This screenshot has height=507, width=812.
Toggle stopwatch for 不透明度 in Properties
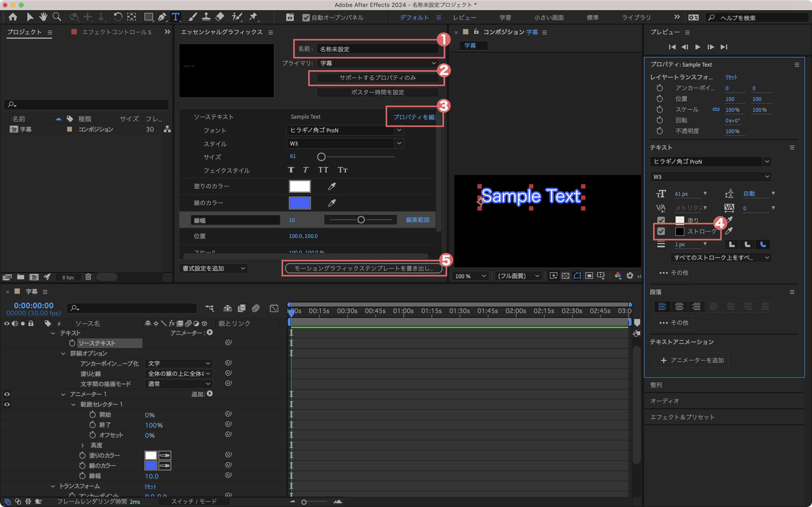[659, 131]
